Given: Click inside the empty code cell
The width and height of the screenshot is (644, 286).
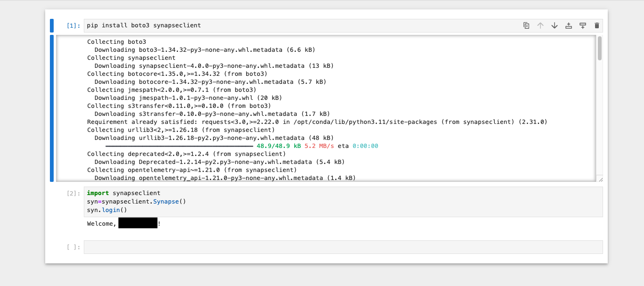Looking at the screenshot, I should point(282,246).
